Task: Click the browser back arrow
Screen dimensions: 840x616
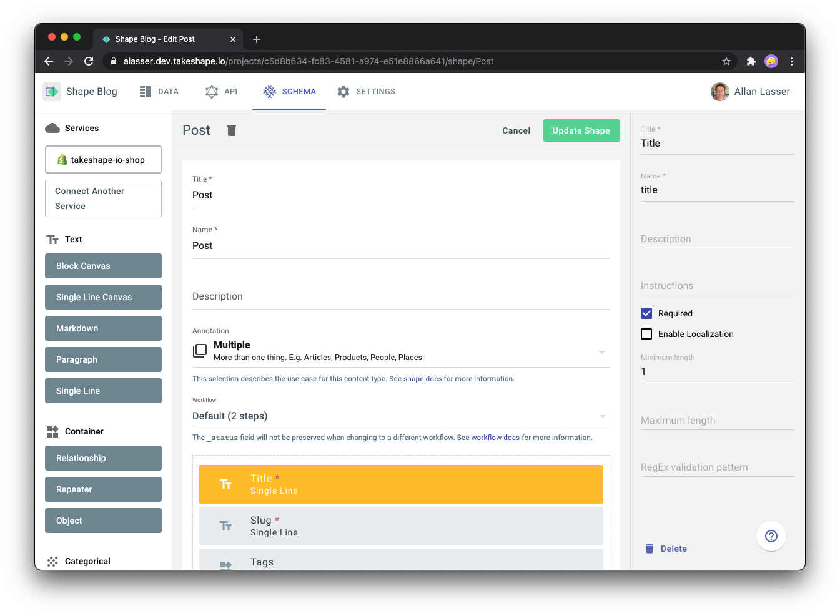Action: pyautogui.click(x=49, y=61)
